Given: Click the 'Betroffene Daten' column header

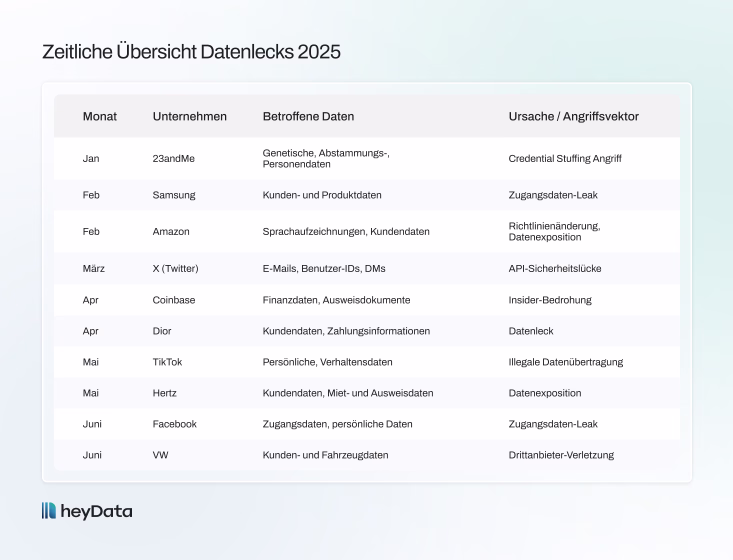Looking at the screenshot, I should [308, 116].
